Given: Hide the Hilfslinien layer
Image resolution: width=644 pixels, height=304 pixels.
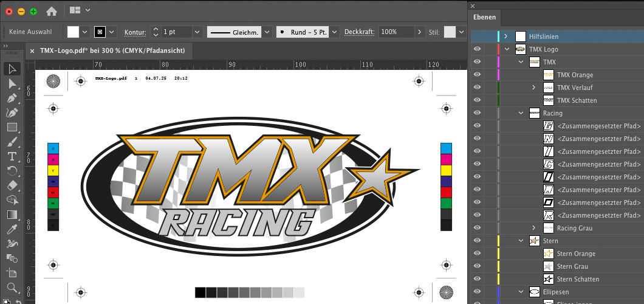Looking at the screenshot, I should (x=478, y=36).
